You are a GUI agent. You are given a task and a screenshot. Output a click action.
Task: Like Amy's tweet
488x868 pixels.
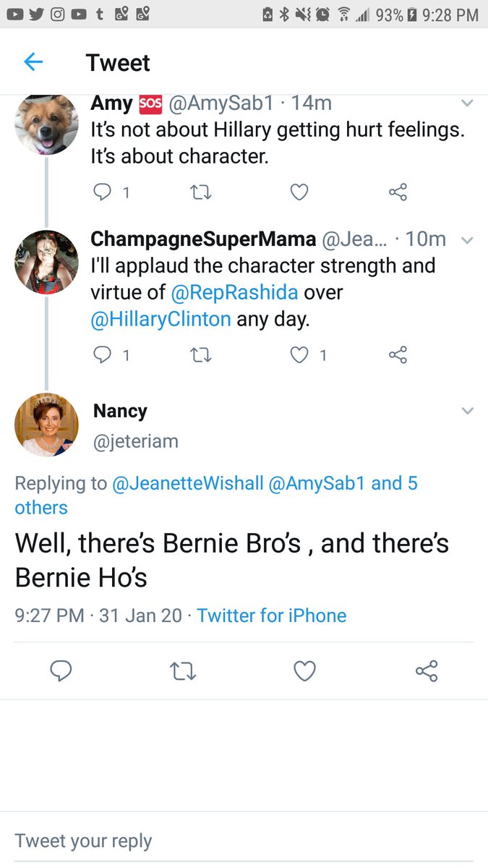tap(299, 192)
